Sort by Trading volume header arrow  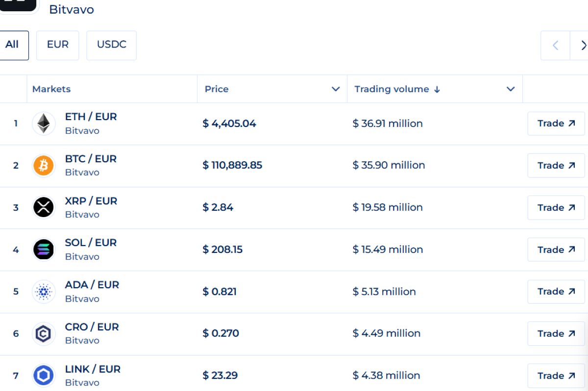click(x=437, y=89)
